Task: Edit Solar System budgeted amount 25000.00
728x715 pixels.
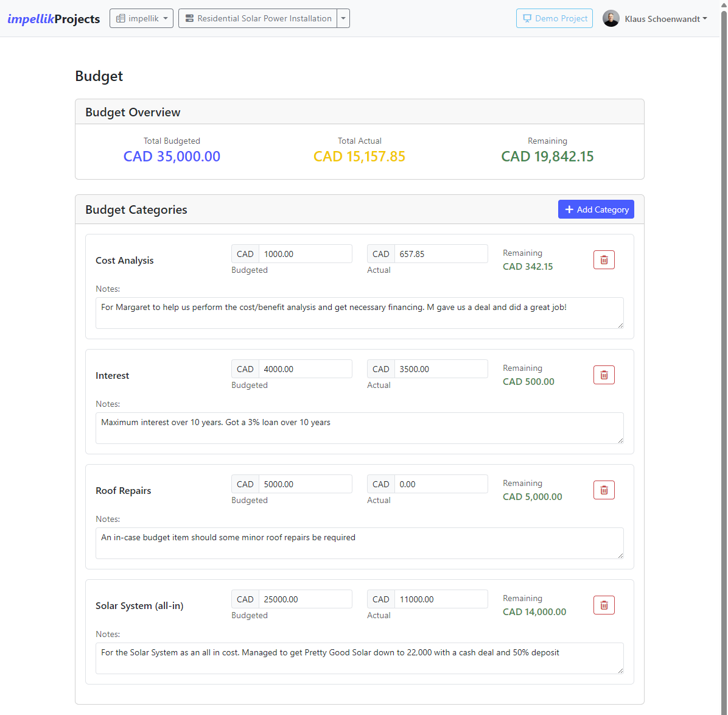Action: point(305,599)
